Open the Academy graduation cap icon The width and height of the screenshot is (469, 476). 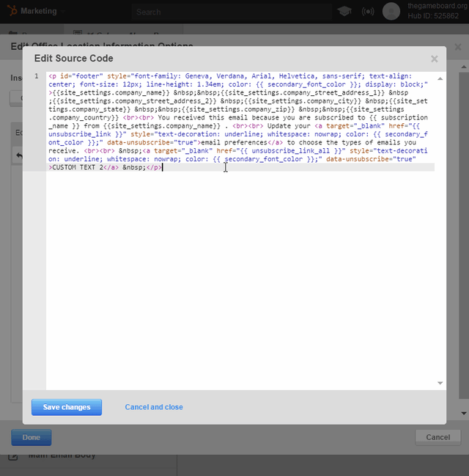[344, 12]
